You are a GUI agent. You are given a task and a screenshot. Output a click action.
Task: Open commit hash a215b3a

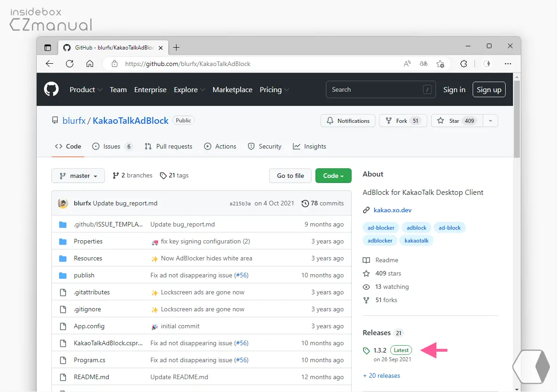[240, 204]
